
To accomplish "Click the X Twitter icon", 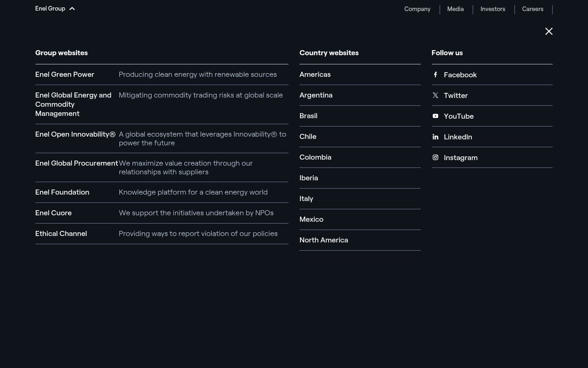I will (x=435, y=95).
